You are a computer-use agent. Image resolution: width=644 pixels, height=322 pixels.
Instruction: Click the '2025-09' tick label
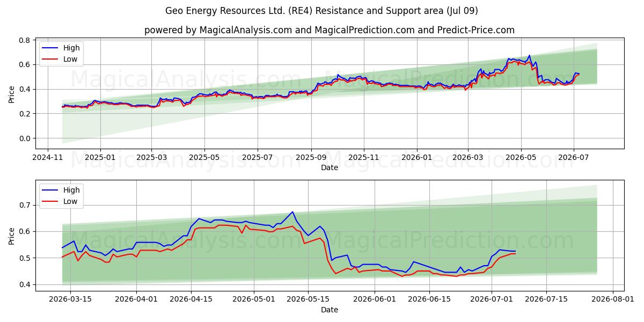click(311, 157)
